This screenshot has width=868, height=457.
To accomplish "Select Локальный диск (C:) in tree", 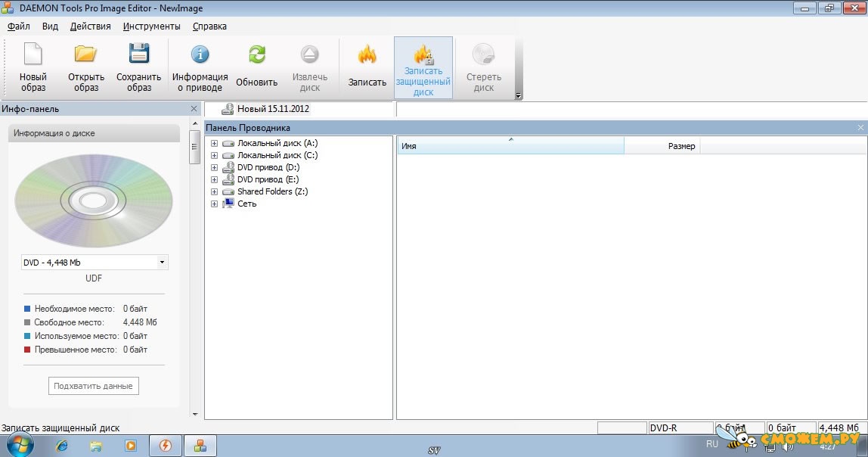I will (277, 156).
